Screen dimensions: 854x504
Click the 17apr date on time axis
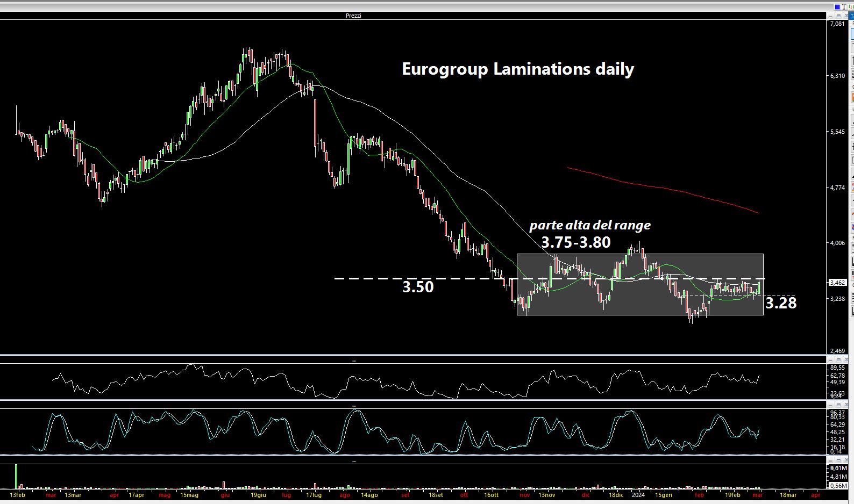137,495
